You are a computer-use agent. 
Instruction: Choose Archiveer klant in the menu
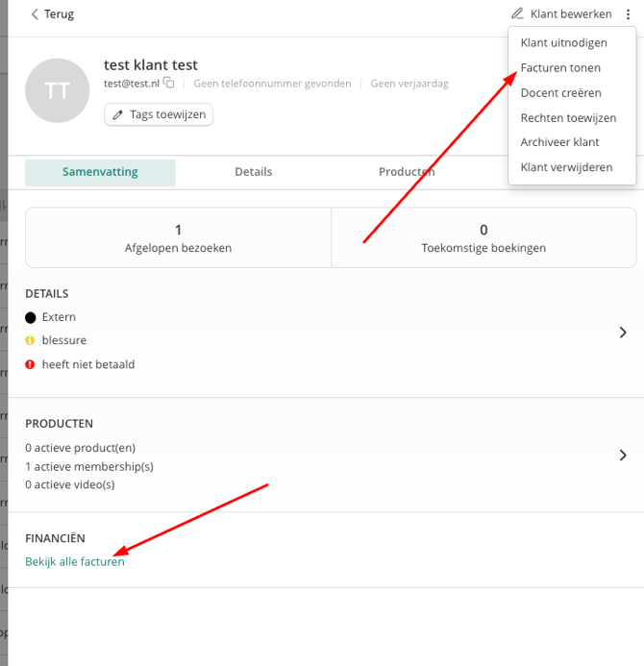[559, 142]
